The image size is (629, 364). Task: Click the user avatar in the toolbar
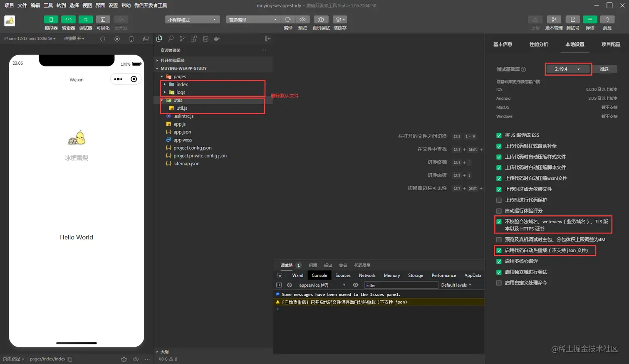tap(10, 21)
